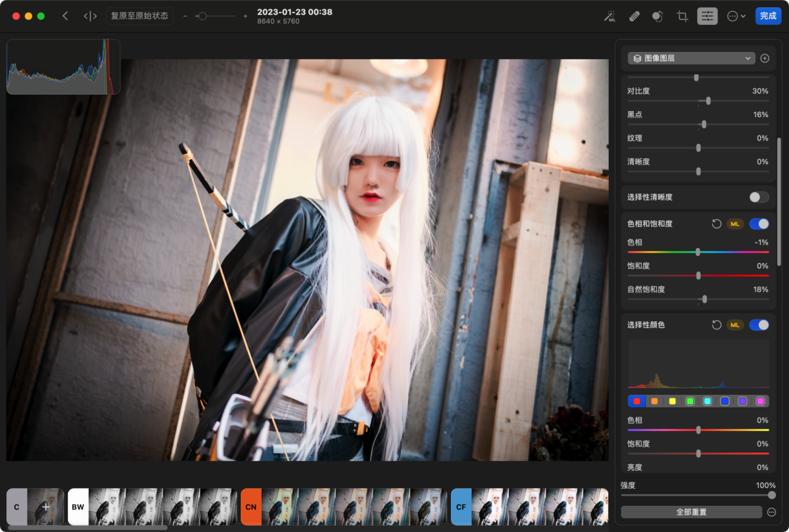This screenshot has width=789, height=532.
Task: Select the green color swatch
Action: [690, 401]
